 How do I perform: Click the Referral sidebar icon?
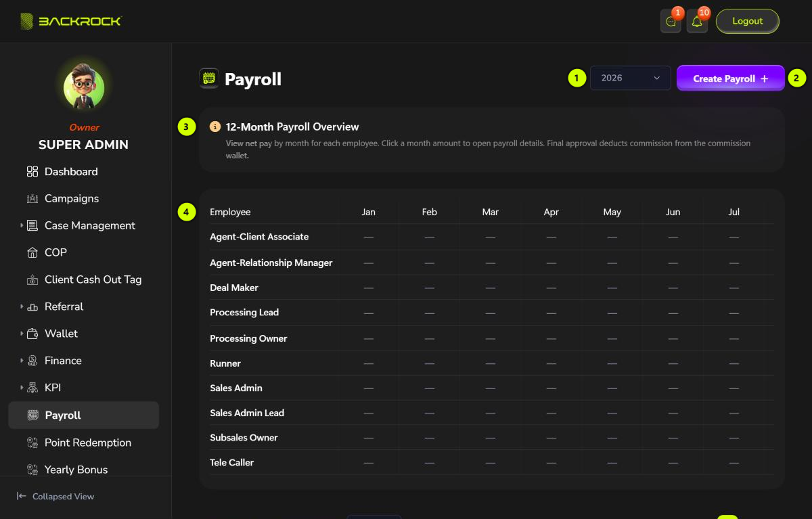(x=32, y=307)
